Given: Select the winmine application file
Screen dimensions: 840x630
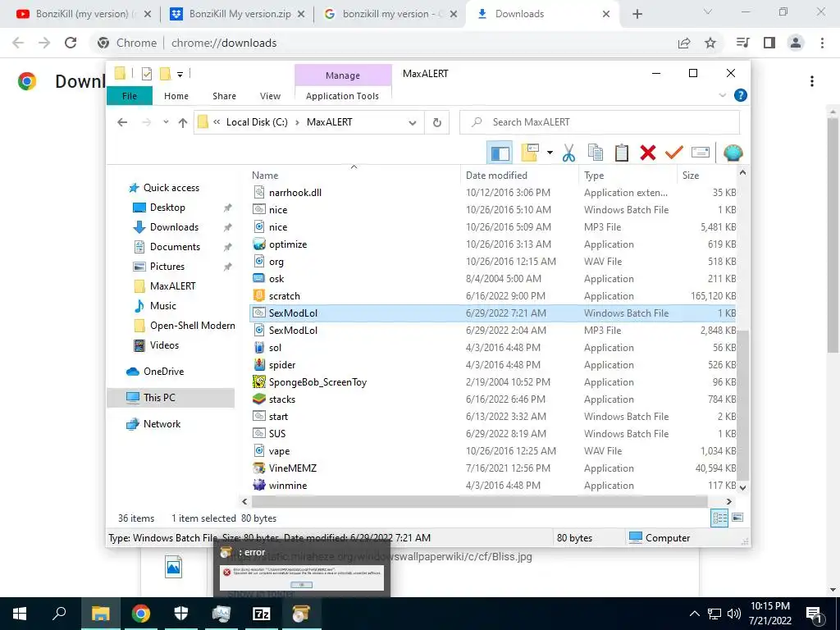Looking at the screenshot, I should (288, 486).
